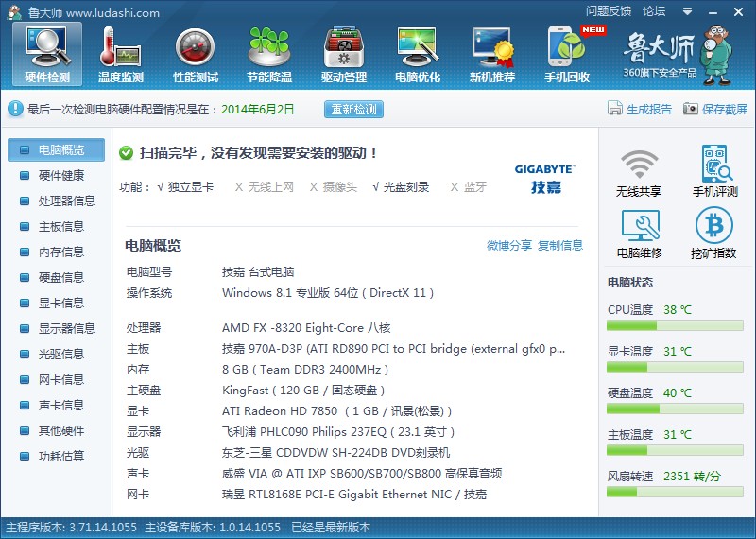
Task: Select 电脑概览 in the sidebar
Action: point(56,149)
